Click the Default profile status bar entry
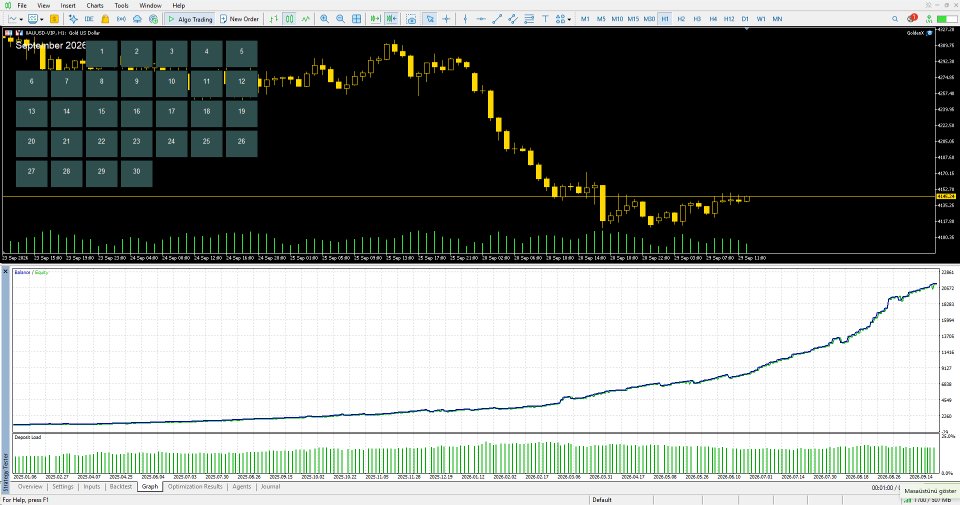The height and width of the screenshot is (505, 960). coord(602,500)
